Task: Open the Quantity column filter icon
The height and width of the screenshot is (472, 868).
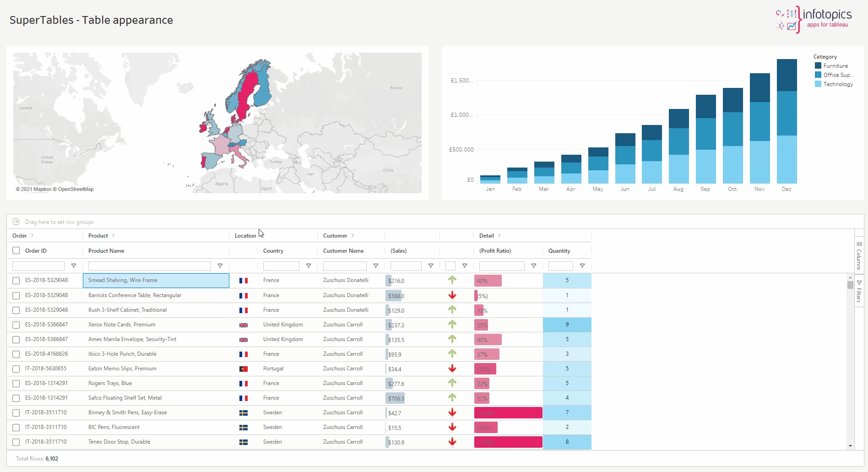Action: [x=582, y=266]
